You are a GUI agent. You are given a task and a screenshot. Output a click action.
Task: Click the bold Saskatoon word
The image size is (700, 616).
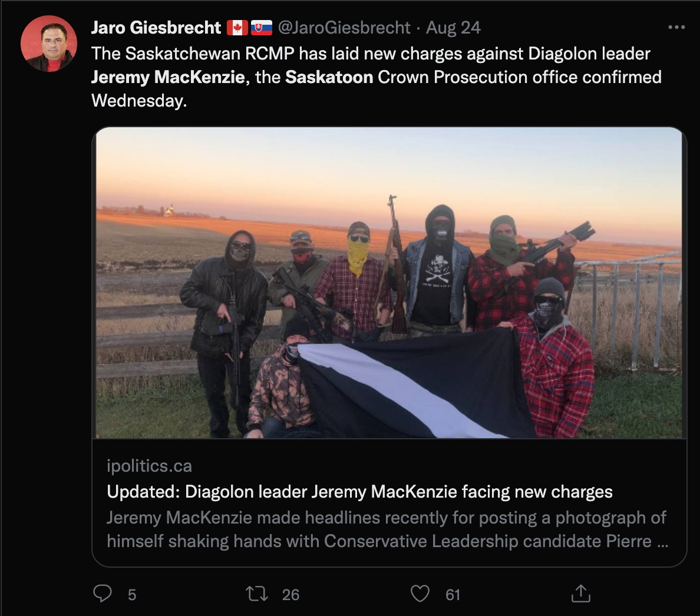(x=329, y=77)
